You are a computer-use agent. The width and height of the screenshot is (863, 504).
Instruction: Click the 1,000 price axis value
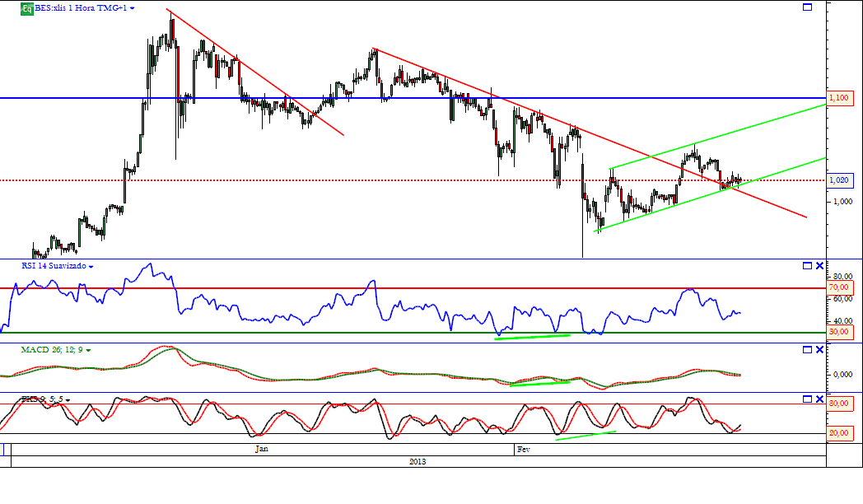842,202
